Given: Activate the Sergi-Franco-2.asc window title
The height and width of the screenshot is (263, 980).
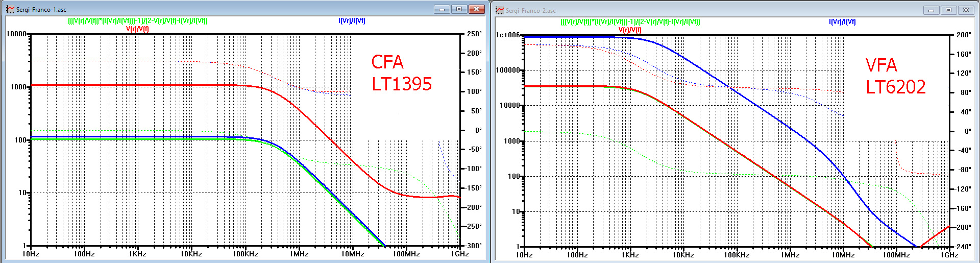Looking at the screenshot, I should point(531,11).
